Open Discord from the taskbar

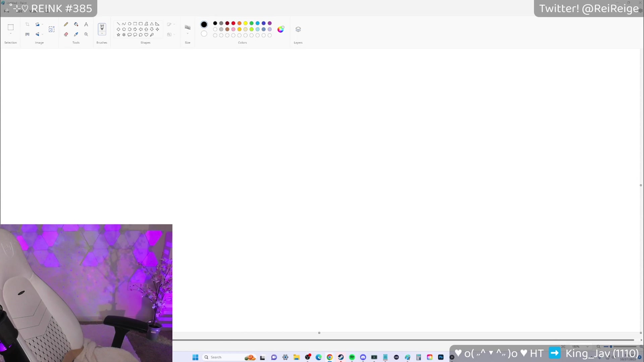363,357
